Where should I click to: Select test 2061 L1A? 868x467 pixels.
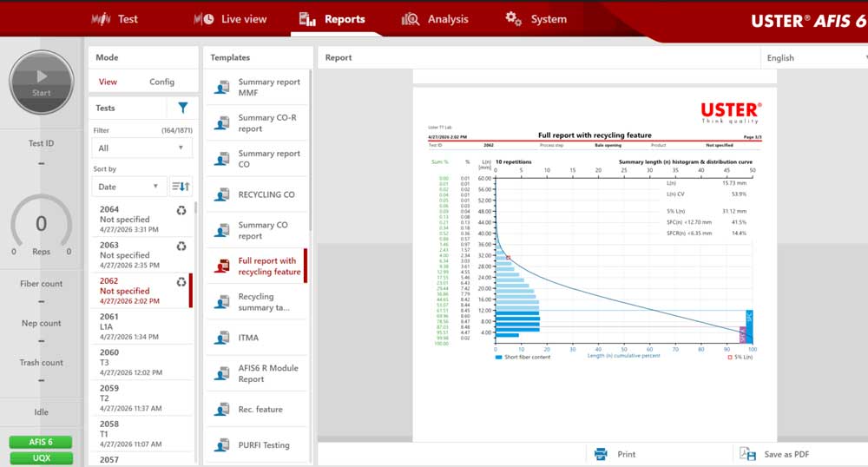pos(141,326)
